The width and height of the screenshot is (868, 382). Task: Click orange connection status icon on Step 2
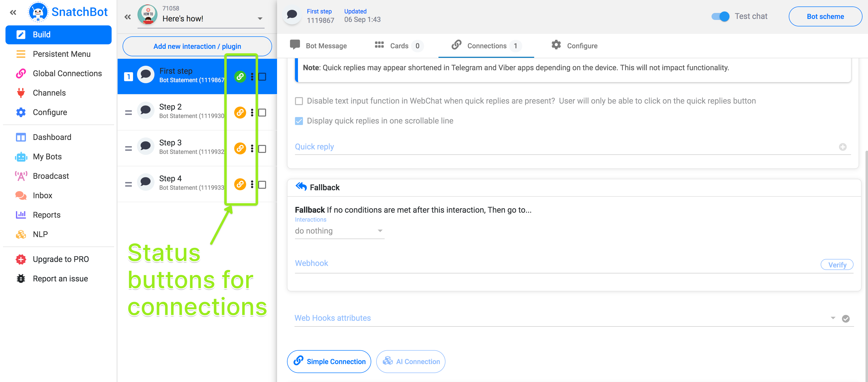pyautogui.click(x=240, y=112)
